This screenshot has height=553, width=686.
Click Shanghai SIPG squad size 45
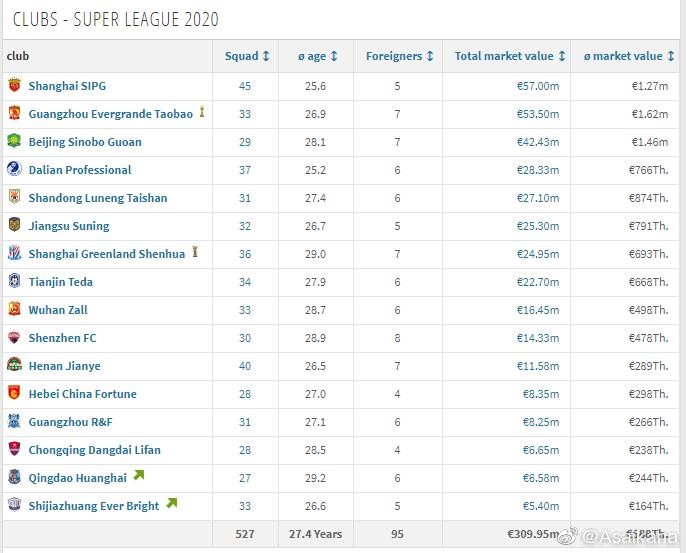click(x=245, y=86)
